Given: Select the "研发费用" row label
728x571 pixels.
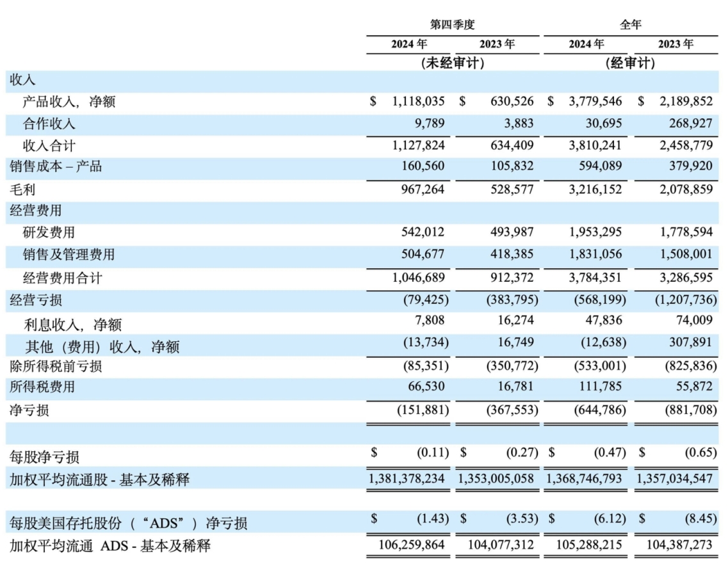Looking at the screenshot, I should point(49,232).
